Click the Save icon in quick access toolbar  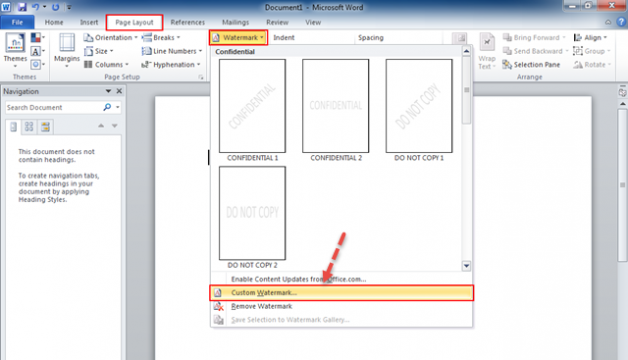(x=22, y=7)
